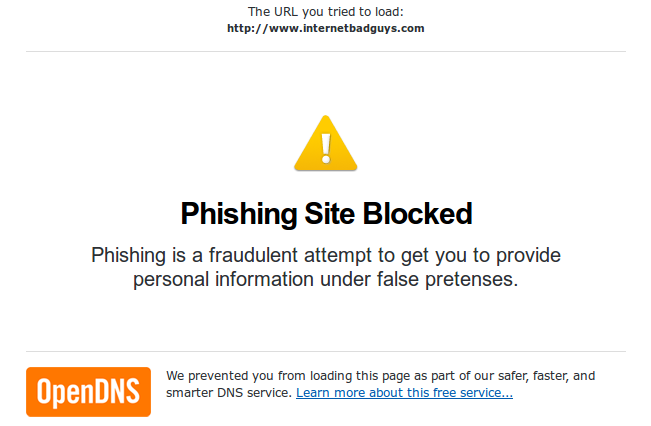
Task: Select the blocked URL http://www.internetbadguys.com
Action: [326, 28]
